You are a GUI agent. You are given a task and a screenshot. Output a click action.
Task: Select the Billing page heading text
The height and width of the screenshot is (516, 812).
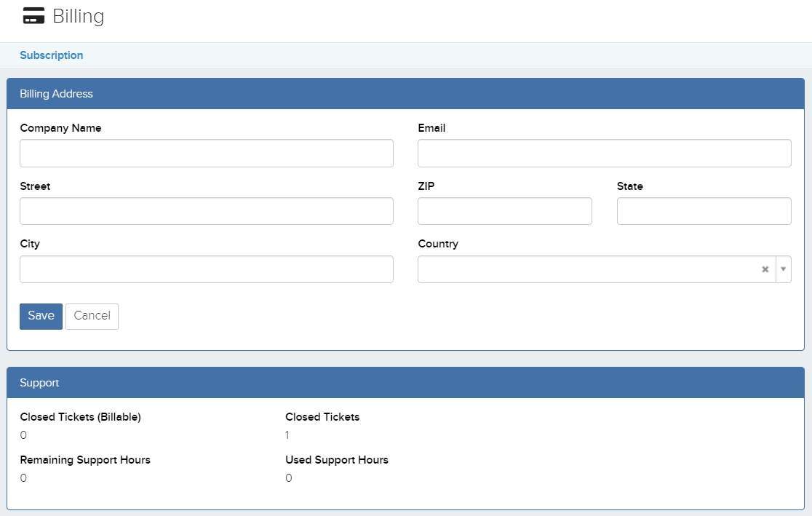point(78,16)
